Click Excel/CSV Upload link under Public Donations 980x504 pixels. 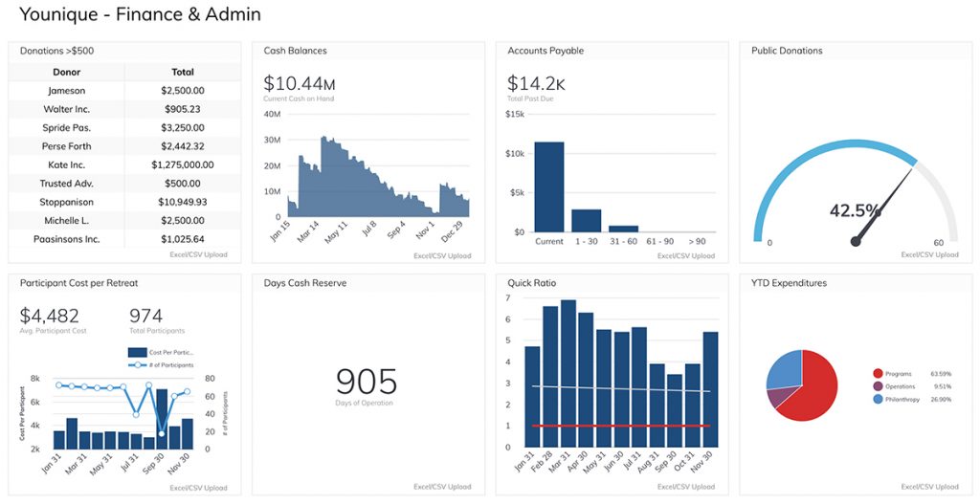tap(929, 255)
